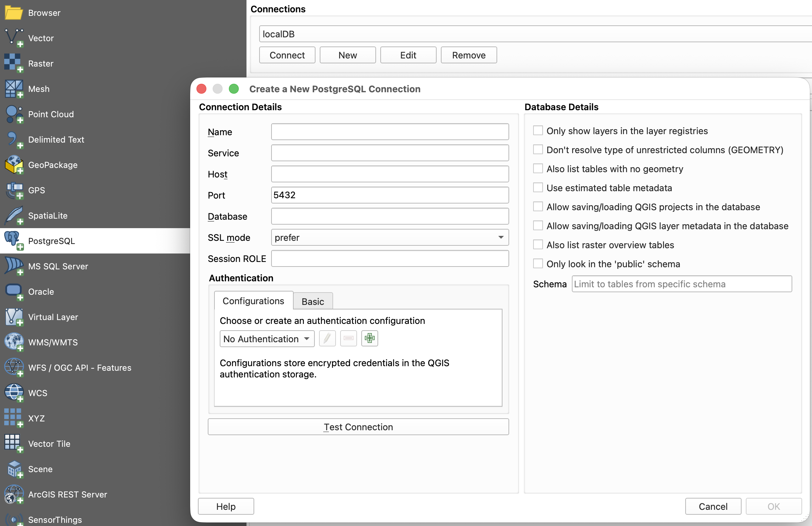Click the Schema filter input field
The height and width of the screenshot is (526, 812).
pyautogui.click(x=682, y=284)
